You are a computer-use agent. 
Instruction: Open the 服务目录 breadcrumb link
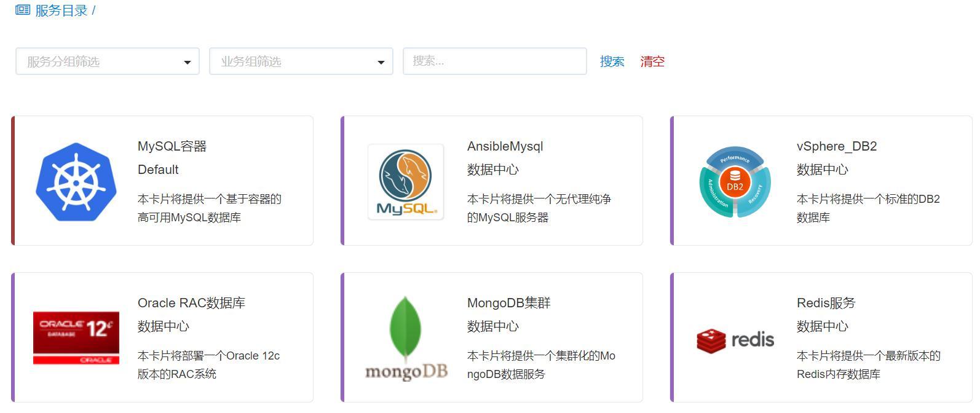click(x=61, y=10)
